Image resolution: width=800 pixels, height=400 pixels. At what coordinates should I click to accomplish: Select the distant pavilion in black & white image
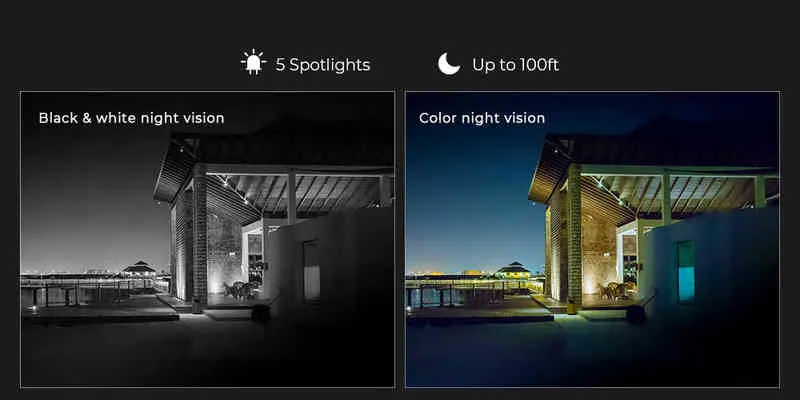pyautogui.click(x=139, y=269)
